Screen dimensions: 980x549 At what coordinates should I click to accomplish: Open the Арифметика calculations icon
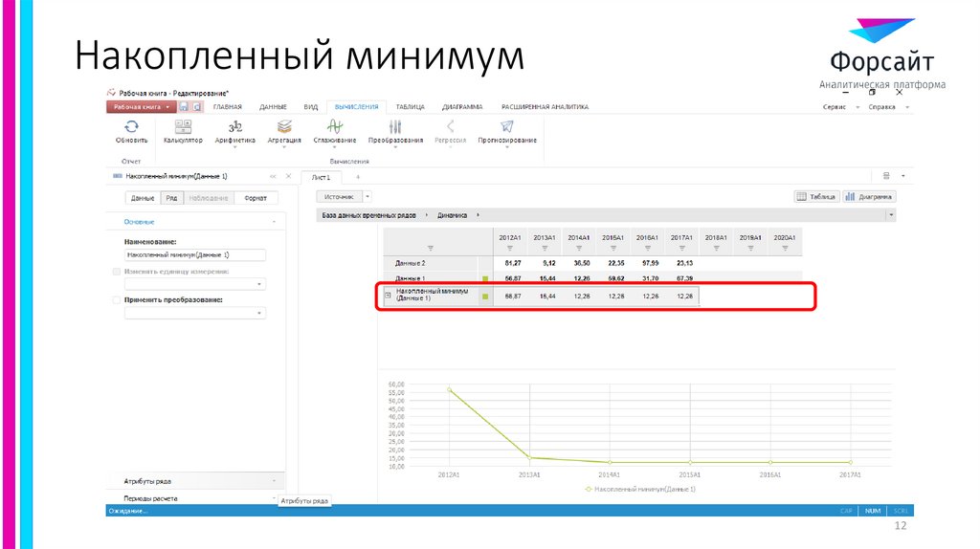click(x=234, y=126)
